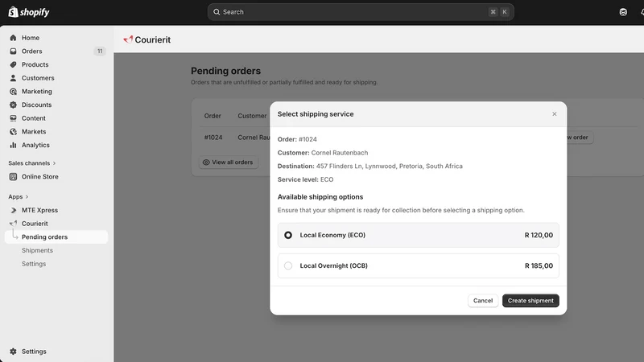Click the Online Store icon
This screenshot has height=362, width=644.
[x=13, y=176]
